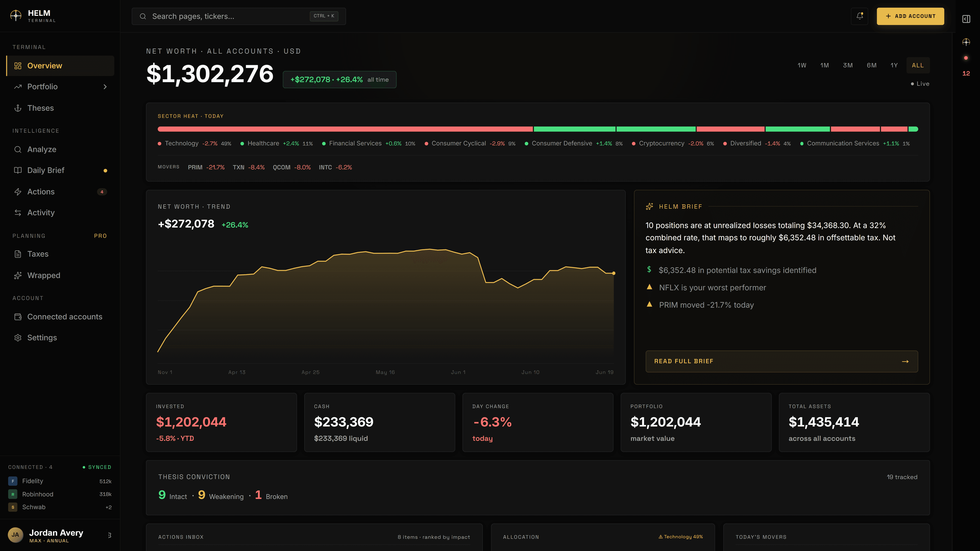Click the Helm Terminal logo icon
The height and width of the screenshot is (551, 980).
tap(16, 16)
